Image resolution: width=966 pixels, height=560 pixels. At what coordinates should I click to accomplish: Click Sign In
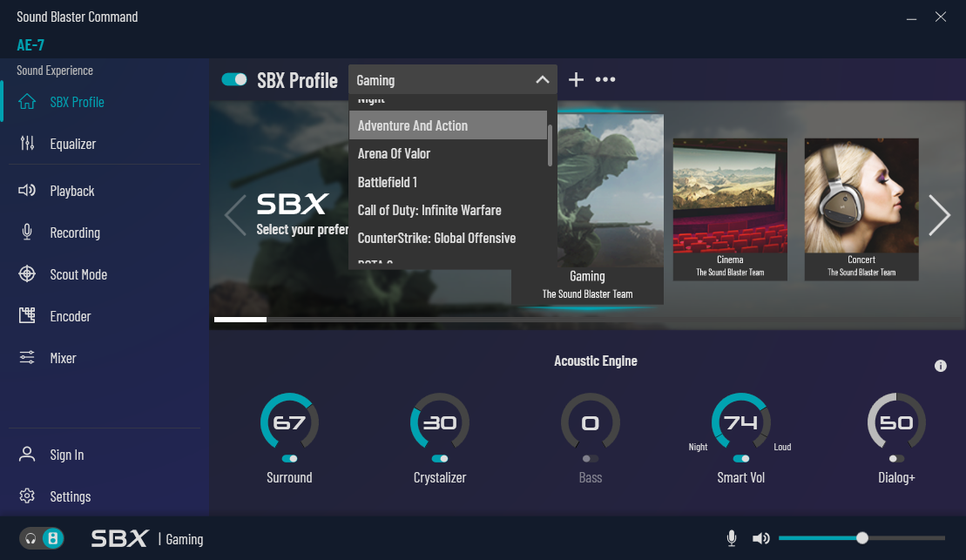click(x=67, y=455)
